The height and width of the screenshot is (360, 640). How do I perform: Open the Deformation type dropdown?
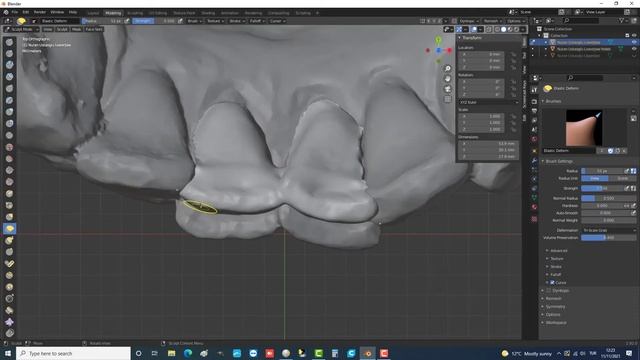608,230
